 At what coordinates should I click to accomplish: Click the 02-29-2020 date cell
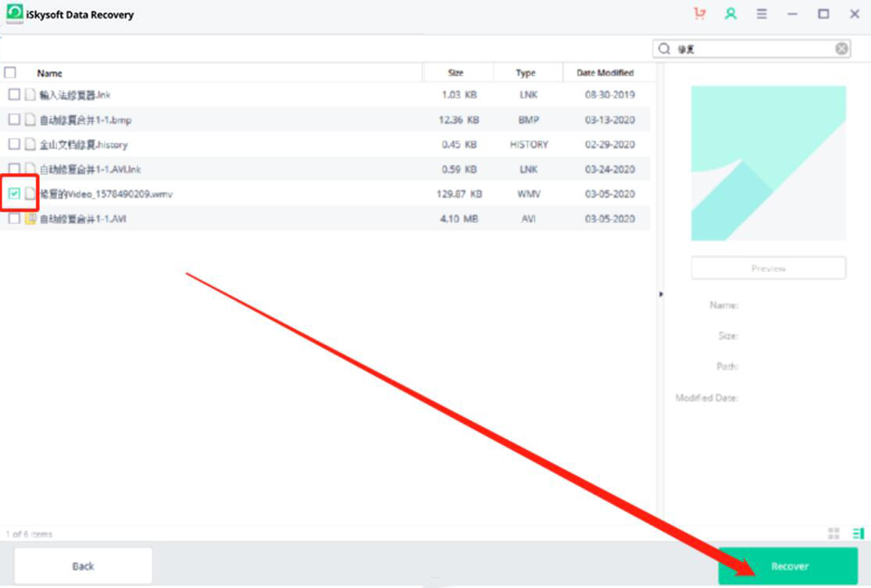coord(609,144)
